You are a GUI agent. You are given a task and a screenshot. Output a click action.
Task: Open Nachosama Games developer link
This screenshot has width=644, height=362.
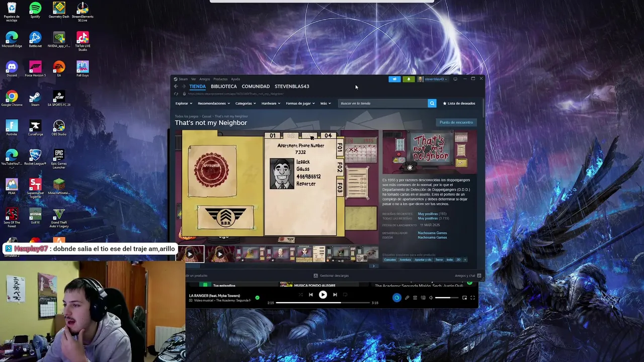click(x=432, y=233)
